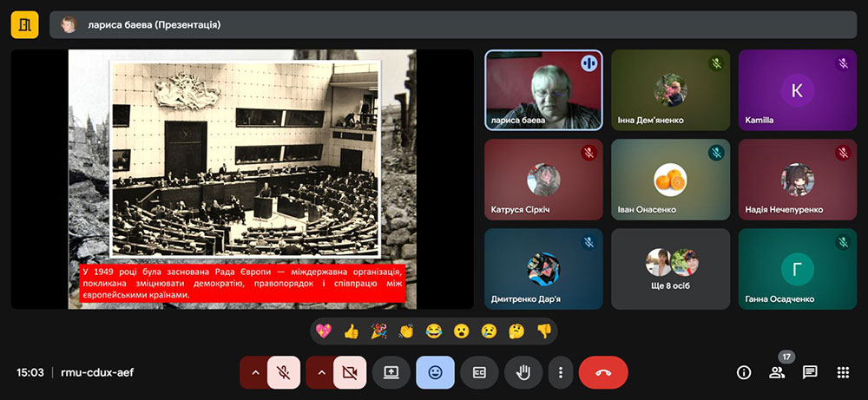Expand camera video settings arrow
The height and width of the screenshot is (400, 868).
click(x=320, y=372)
